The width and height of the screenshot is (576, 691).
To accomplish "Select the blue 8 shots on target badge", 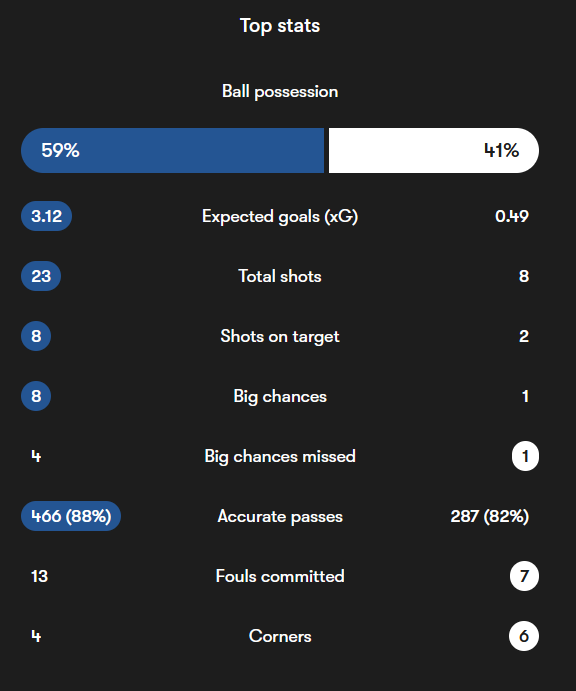I will click(36, 336).
